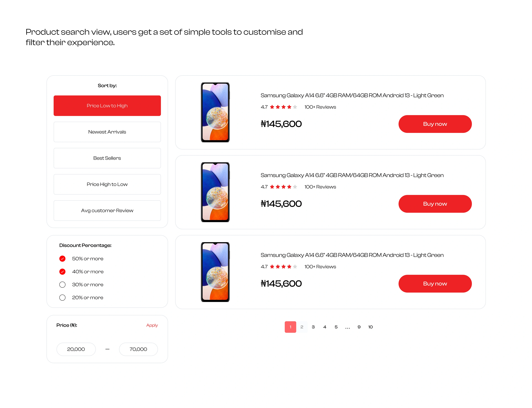Focus the minimum price field showing 20,000
This screenshot has width=532, height=408.
(76, 349)
